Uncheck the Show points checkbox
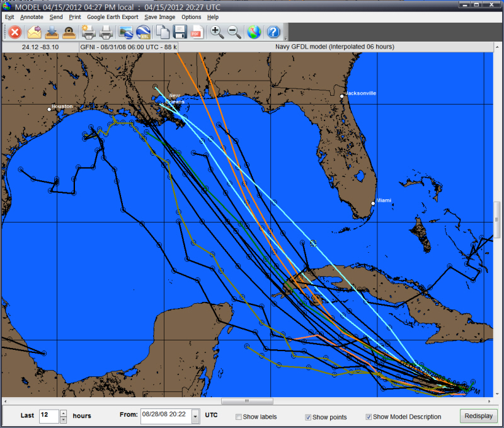Image resolution: width=504 pixels, height=428 pixels. [x=308, y=417]
